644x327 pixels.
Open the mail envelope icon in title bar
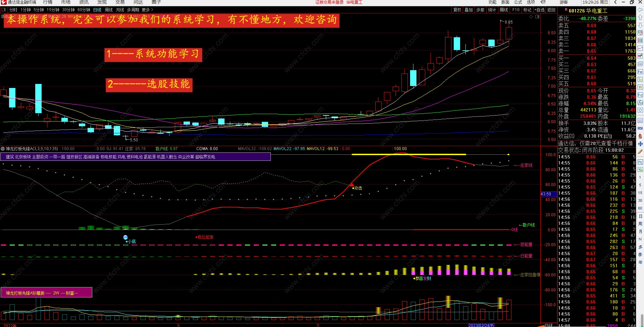coord(543,2)
